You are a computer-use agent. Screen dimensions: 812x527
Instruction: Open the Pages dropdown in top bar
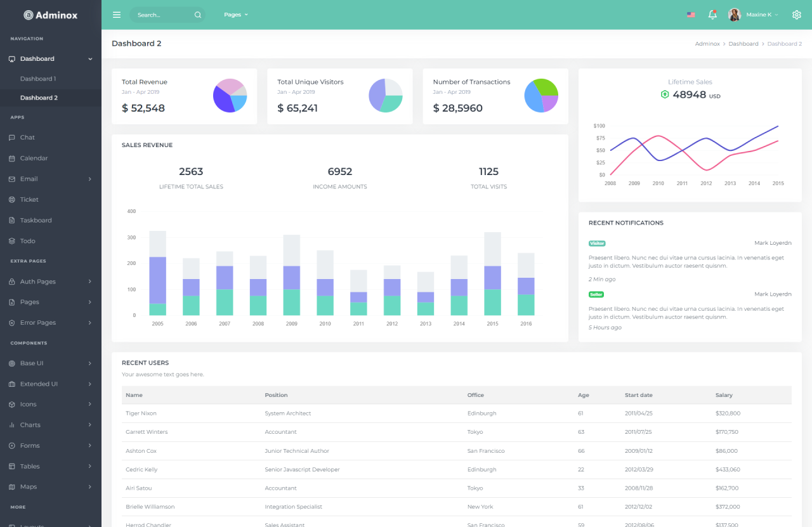pyautogui.click(x=236, y=15)
